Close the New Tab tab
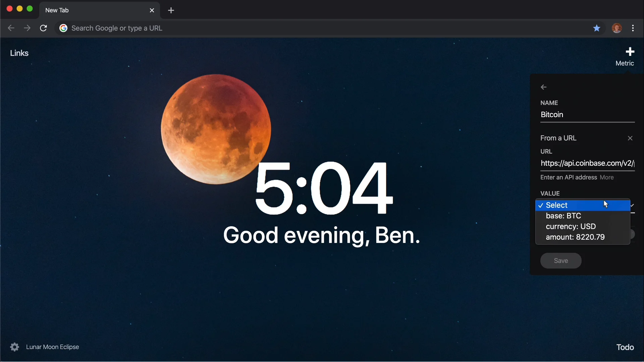The image size is (644, 362). point(152,10)
